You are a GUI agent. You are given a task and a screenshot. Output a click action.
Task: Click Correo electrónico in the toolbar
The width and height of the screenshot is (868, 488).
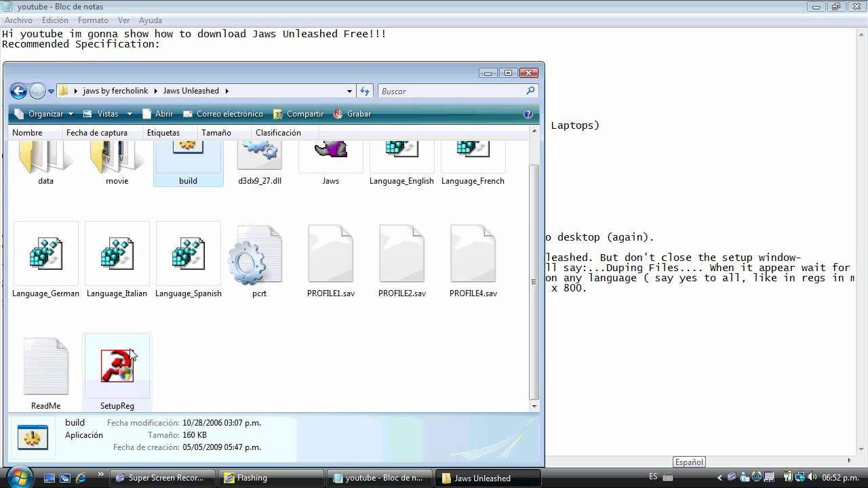pyautogui.click(x=223, y=114)
